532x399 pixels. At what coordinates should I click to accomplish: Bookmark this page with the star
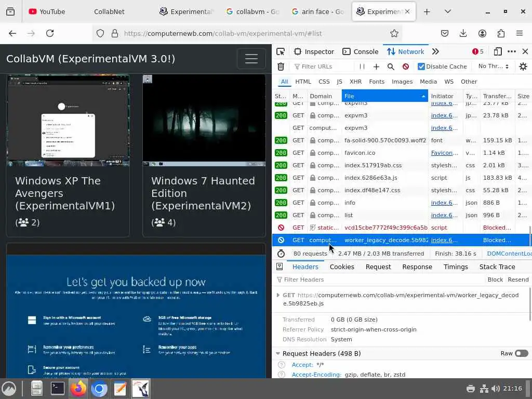coord(394,33)
